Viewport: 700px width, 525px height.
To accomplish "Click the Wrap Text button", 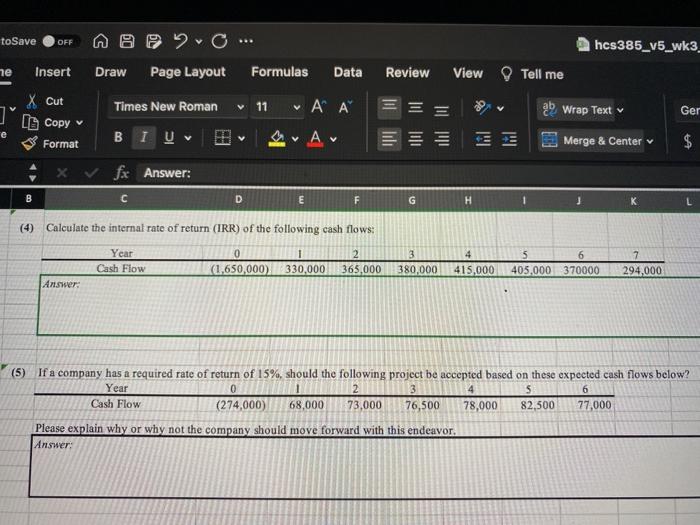I will 576,110.
